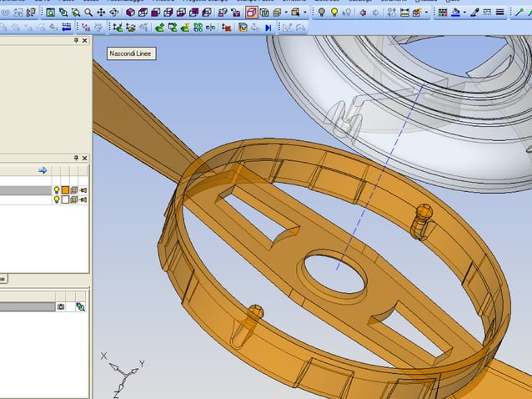Click the plain magnifying glass zoom icon
This screenshot has height=399, width=532.
[88, 13]
